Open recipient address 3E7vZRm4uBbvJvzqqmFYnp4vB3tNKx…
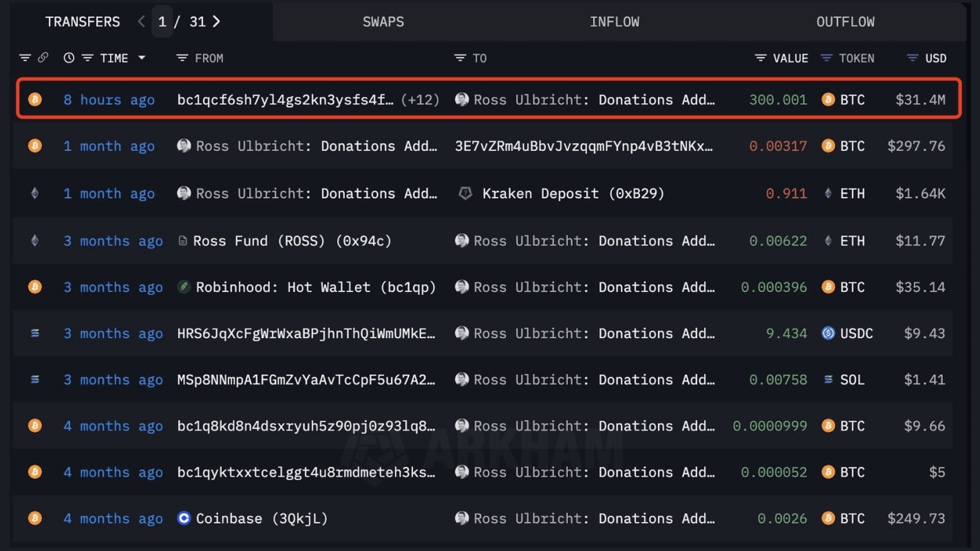Viewport: 980px width, 551px height. [x=584, y=146]
